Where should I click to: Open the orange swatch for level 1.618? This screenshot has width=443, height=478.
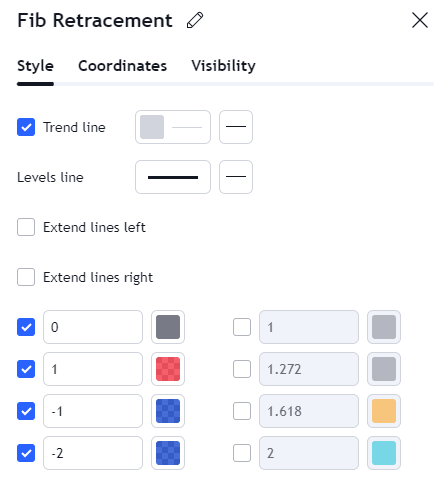point(384,411)
